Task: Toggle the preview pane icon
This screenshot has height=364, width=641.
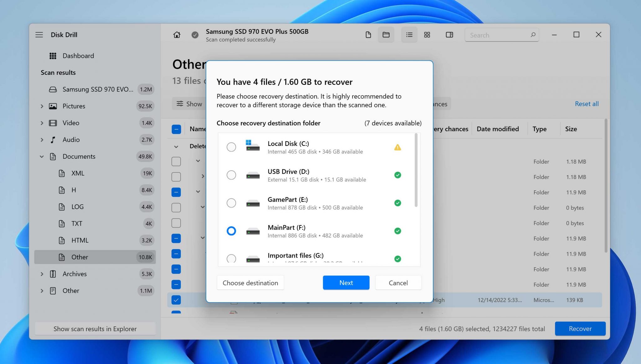Action: 449,35
